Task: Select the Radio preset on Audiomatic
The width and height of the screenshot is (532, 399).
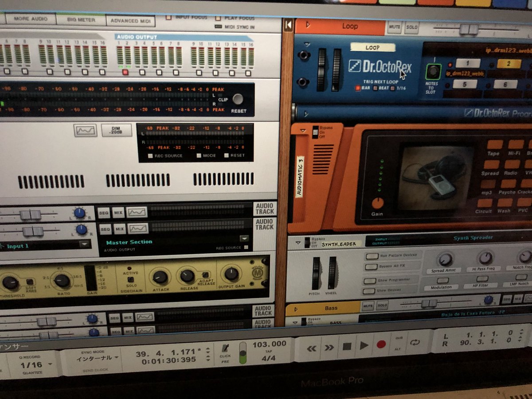Action: pos(512,164)
